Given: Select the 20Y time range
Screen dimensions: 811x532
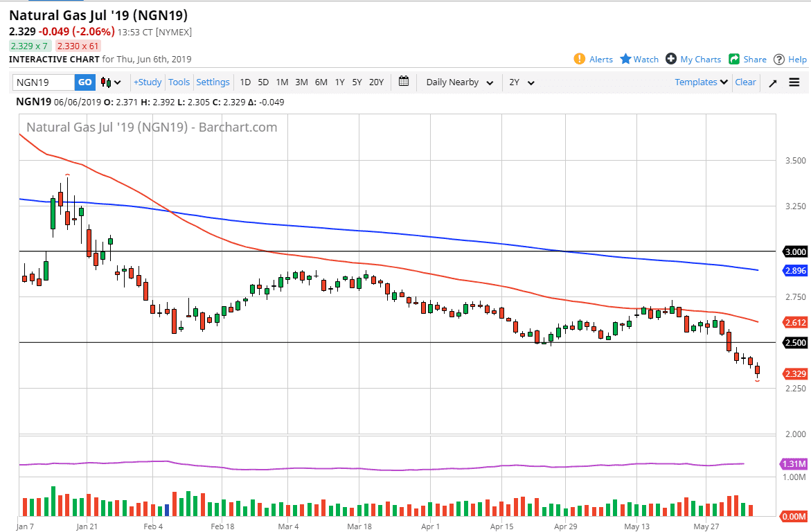Looking at the screenshot, I should pyautogui.click(x=377, y=82).
